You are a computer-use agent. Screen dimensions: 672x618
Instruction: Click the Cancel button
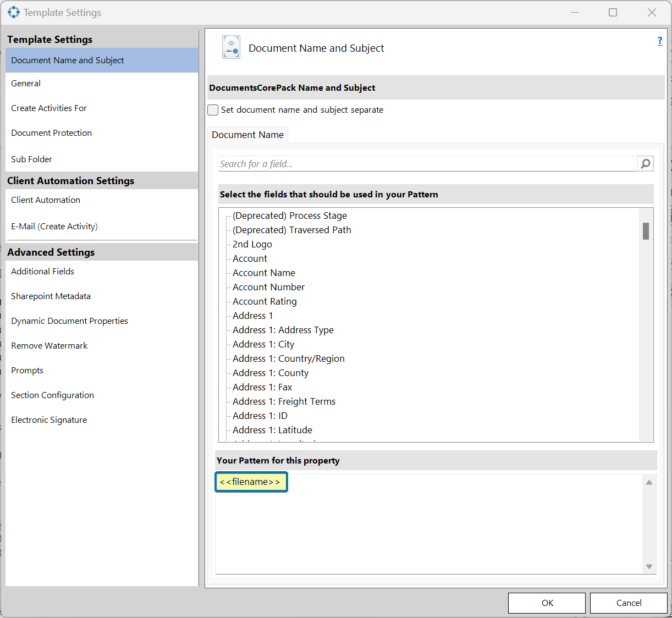629,603
